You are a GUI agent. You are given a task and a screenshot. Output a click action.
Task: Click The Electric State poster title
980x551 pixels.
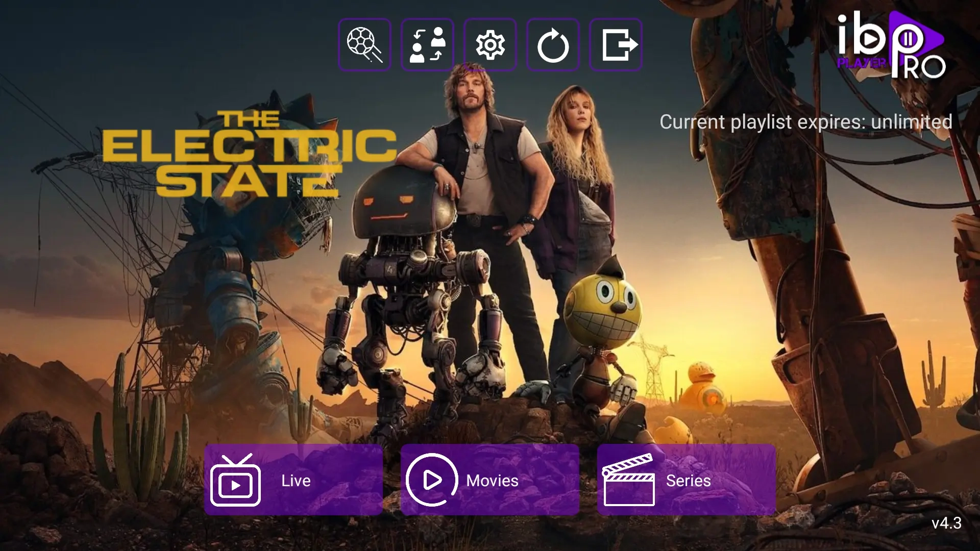click(249, 154)
